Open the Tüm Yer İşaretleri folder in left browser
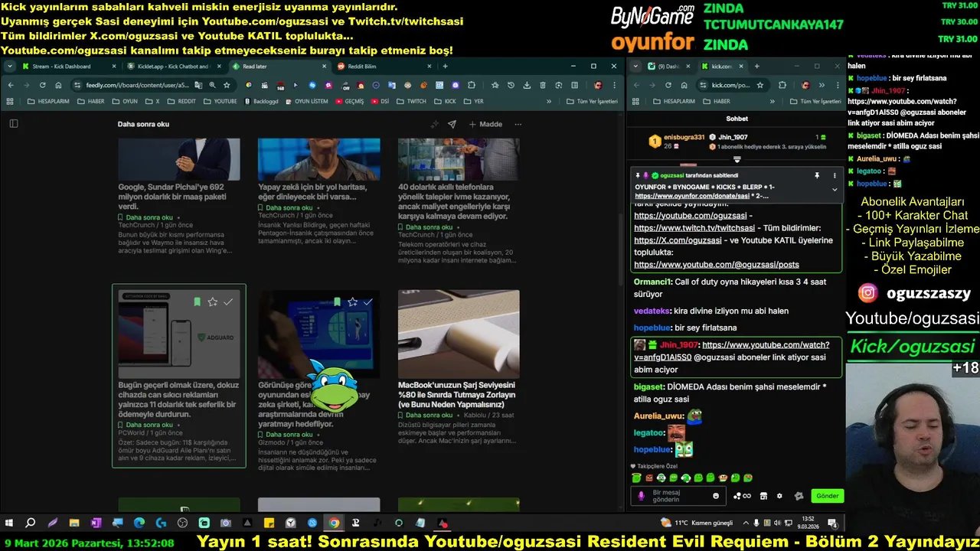The width and height of the screenshot is (980, 551). click(593, 101)
